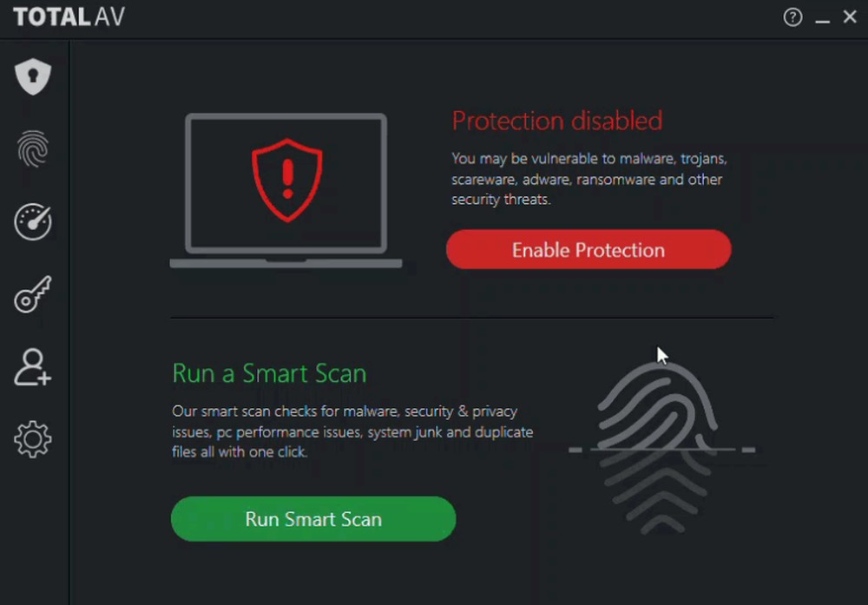The height and width of the screenshot is (605, 868).
Task: Click the red Enable Protection button
Action: coord(589,250)
